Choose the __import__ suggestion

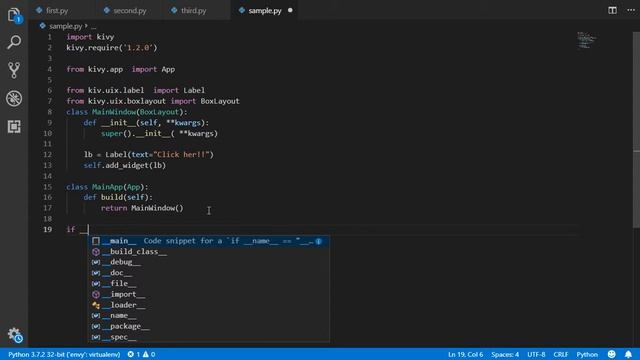209,294
